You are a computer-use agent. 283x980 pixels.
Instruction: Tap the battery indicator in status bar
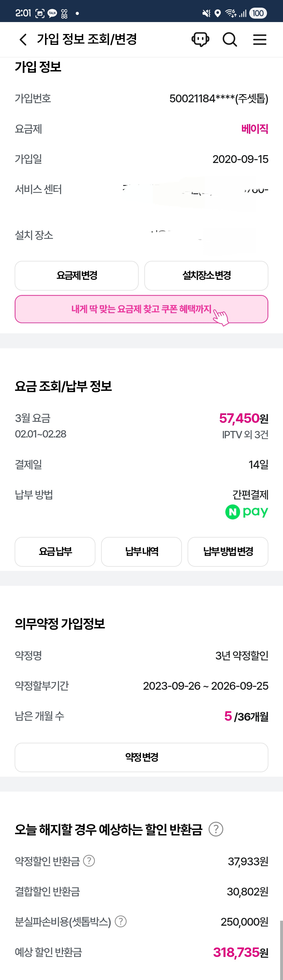pos(258,13)
